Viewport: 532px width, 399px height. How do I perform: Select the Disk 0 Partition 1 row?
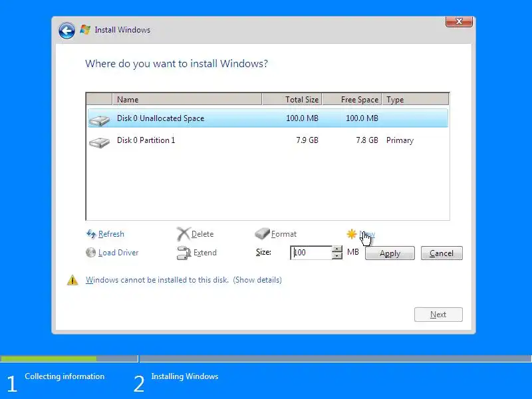(x=268, y=140)
